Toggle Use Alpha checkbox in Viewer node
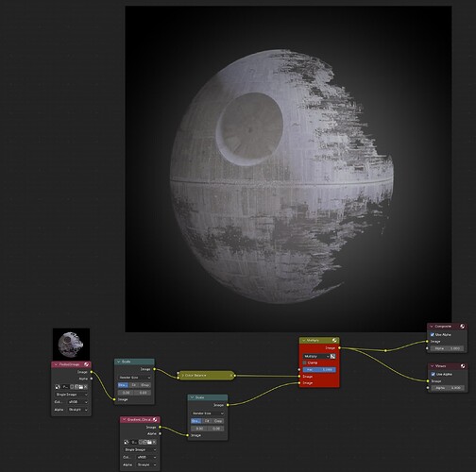The height and width of the screenshot is (472, 476). 433,374
